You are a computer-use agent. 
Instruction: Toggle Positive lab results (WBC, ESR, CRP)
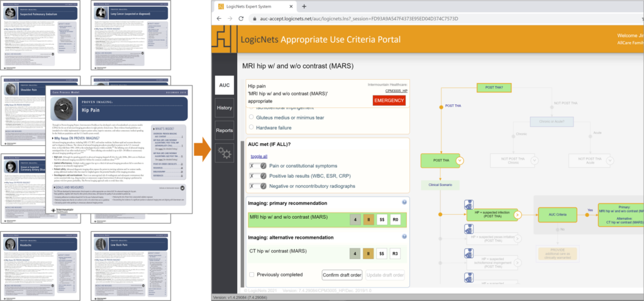257,176
